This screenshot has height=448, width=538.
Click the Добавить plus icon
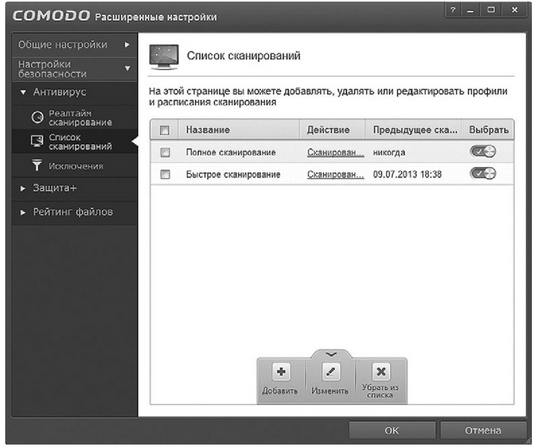tap(281, 372)
